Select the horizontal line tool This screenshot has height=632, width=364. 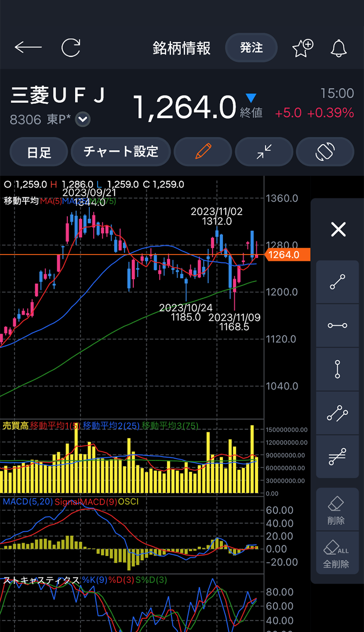coord(337,325)
